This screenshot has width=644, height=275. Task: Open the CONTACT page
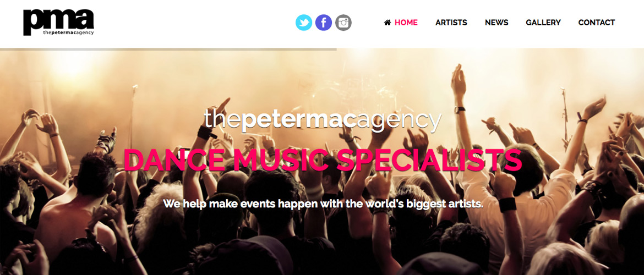(596, 23)
